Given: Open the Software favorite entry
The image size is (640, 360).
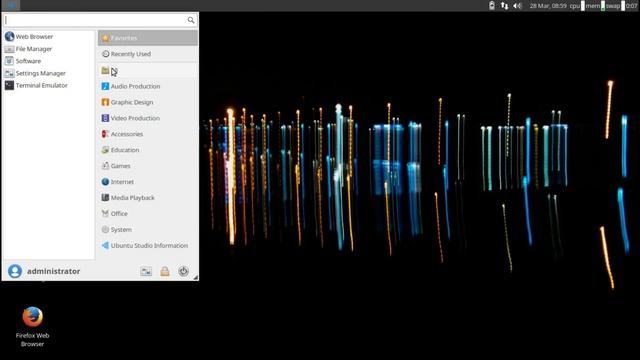Looking at the screenshot, I should pyautogui.click(x=49, y=61).
